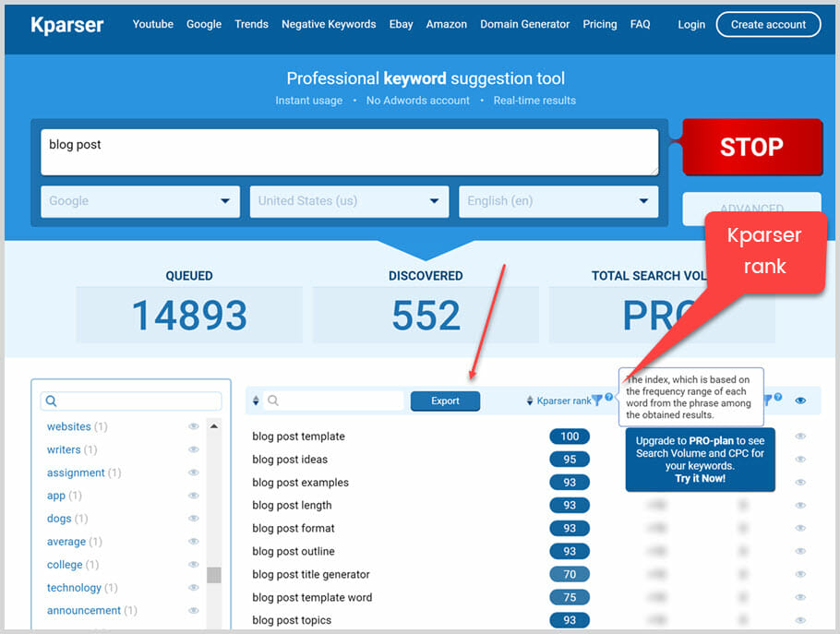Click the help question mark beside Kparser rank

(x=608, y=397)
